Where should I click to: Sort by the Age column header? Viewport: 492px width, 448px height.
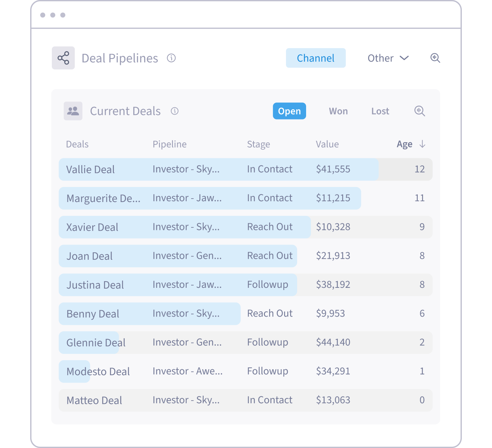[404, 144]
